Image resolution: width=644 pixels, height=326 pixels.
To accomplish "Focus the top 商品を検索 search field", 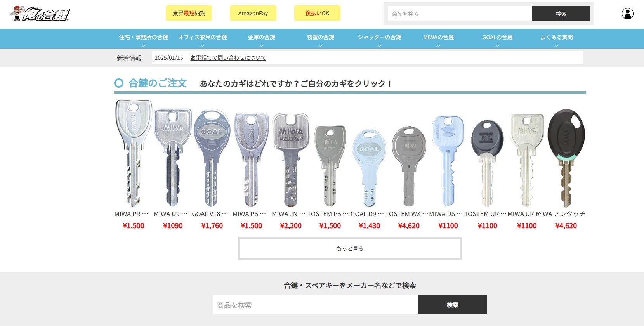I will (460, 14).
